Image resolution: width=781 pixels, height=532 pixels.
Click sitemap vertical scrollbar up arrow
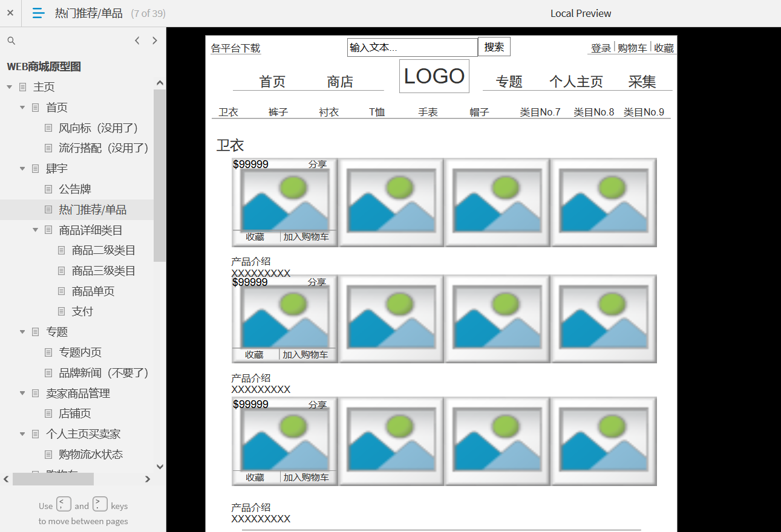point(160,83)
